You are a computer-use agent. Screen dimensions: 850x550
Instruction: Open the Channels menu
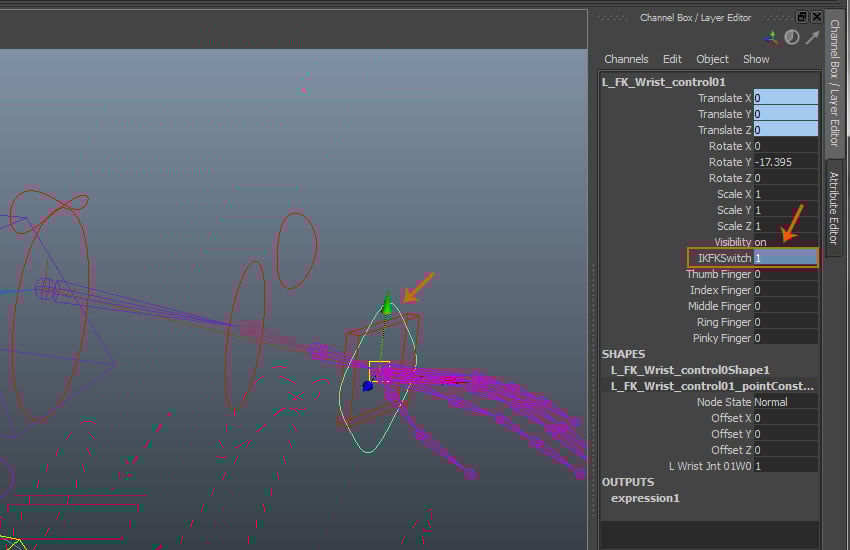(x=626, y=59)
